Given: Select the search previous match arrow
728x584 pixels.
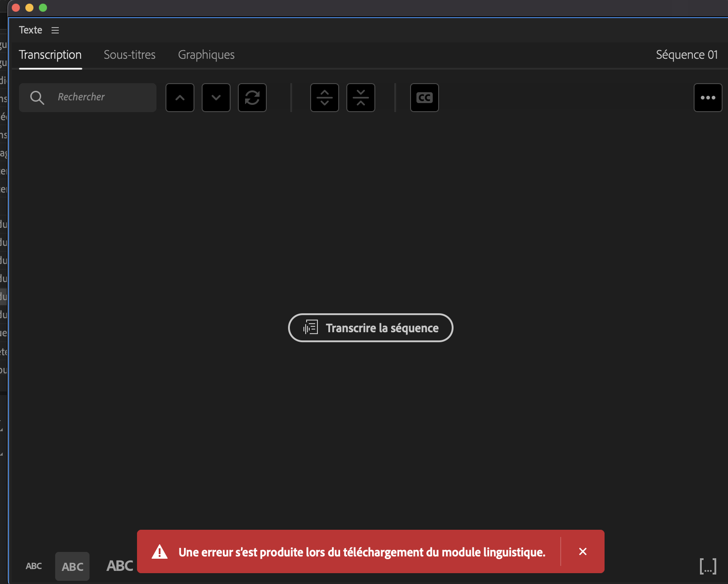Looking at the screenshot, I should 180,98.
